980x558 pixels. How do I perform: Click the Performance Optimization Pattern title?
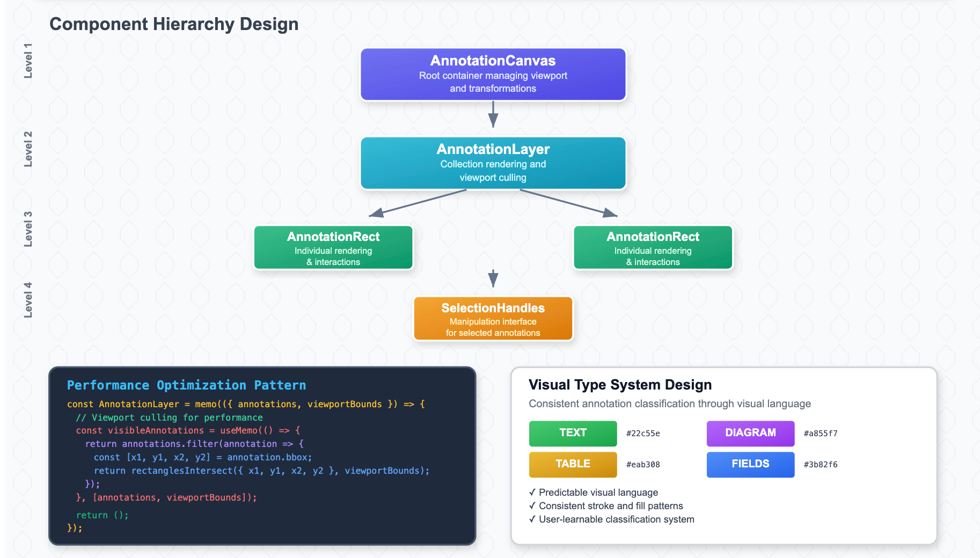[186, 385]
